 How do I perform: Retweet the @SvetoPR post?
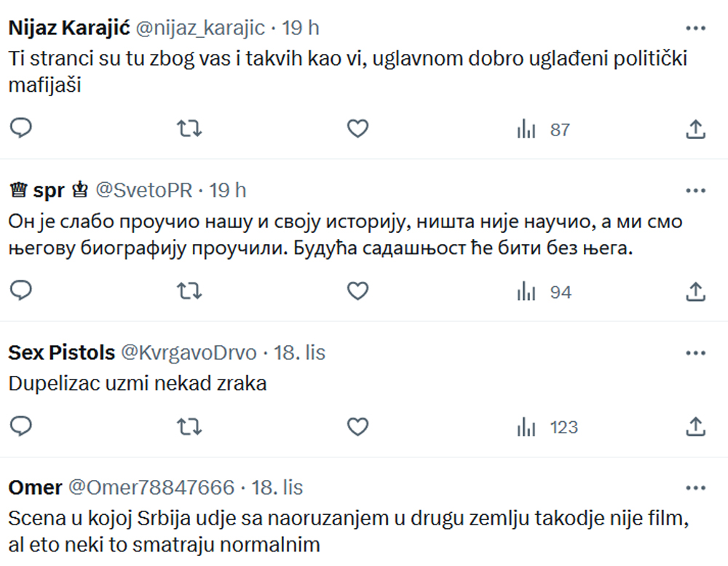pyautogui.click(x=189, y=291)
